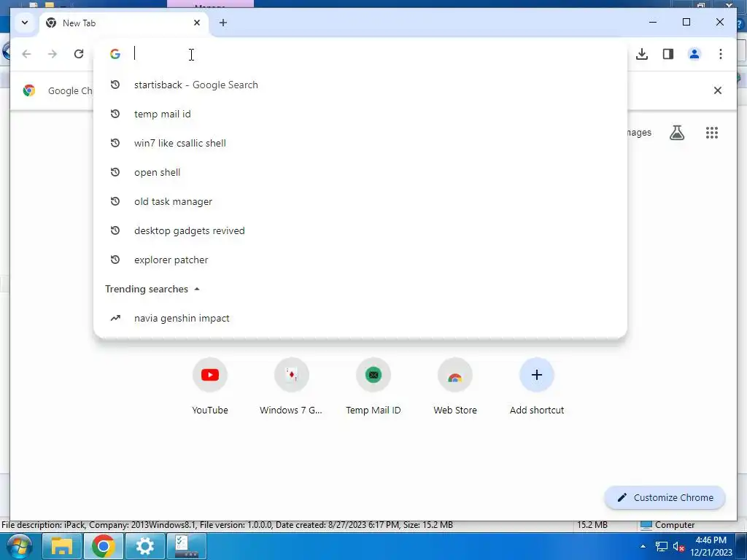The image size is (747, 560).
Task: Open the profile avatar icon
Action: pos(694,54)
